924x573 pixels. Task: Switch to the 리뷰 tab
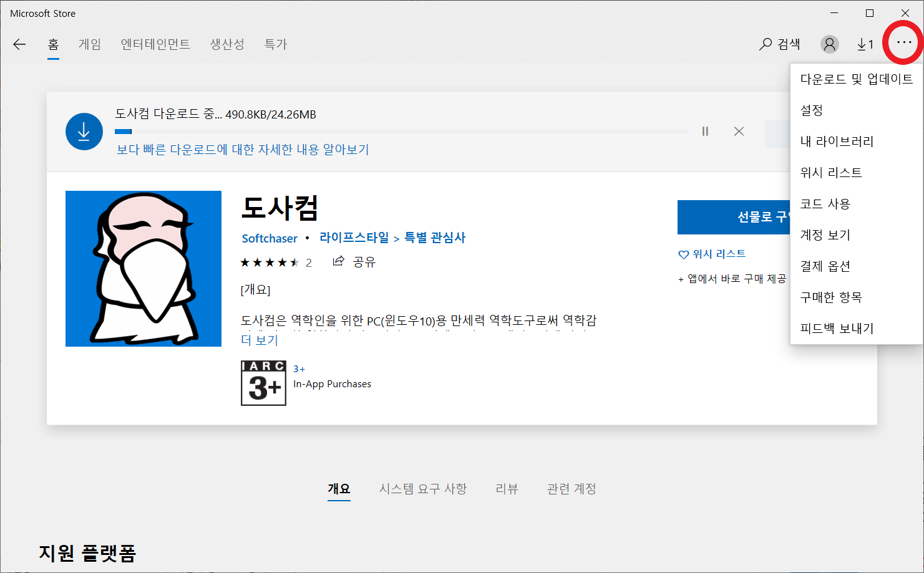(x=507, y=489)
